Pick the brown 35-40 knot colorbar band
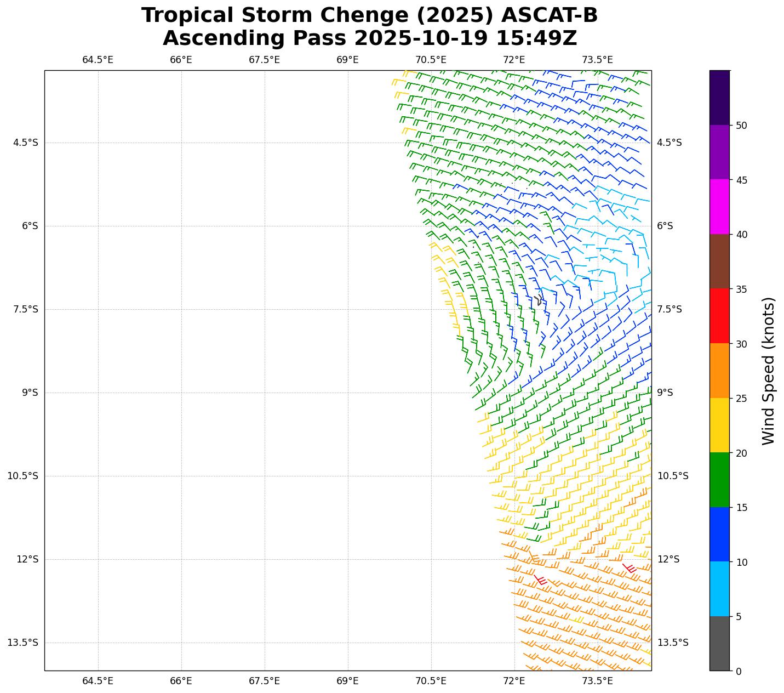Screen dimensions: 784x693 coord(719,262)
